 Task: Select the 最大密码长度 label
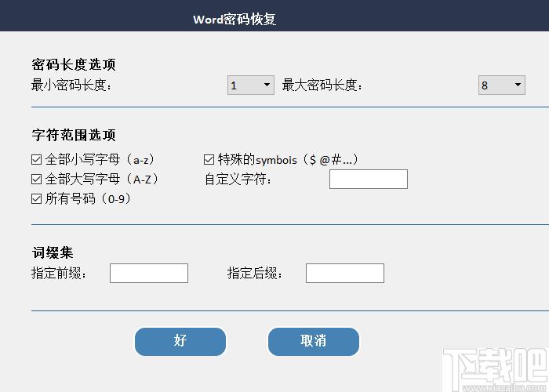[x=322, y=85]
